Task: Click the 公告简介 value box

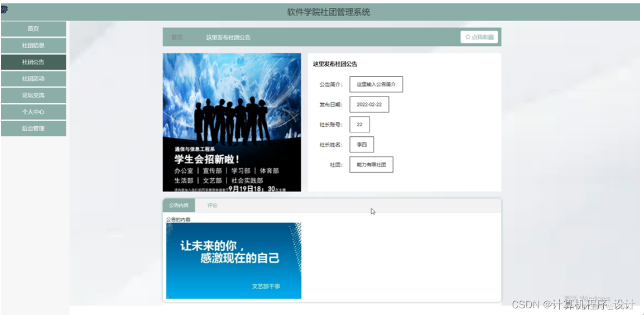Action: click(376, 84)
